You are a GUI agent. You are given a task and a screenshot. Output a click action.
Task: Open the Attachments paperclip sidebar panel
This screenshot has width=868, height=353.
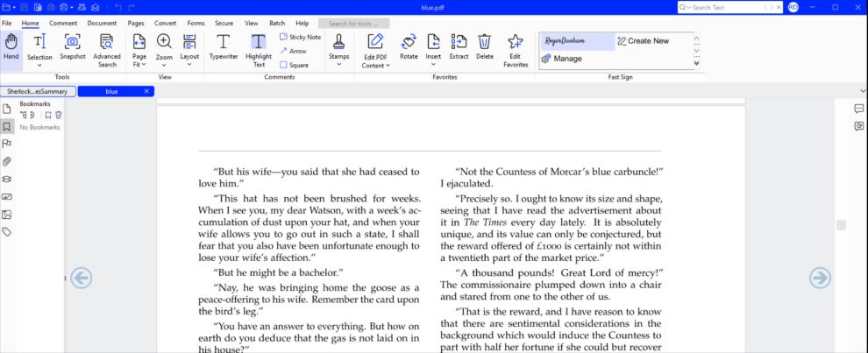click(x=7, y=161)
